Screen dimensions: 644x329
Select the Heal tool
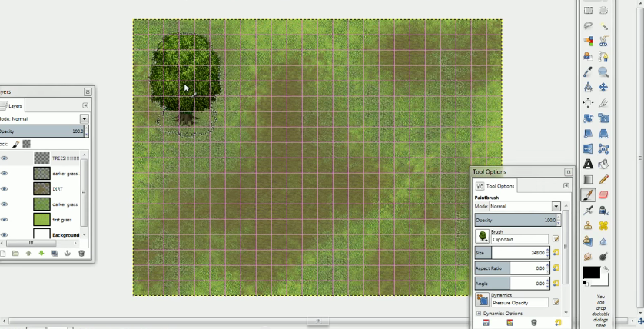pos(603,225)
